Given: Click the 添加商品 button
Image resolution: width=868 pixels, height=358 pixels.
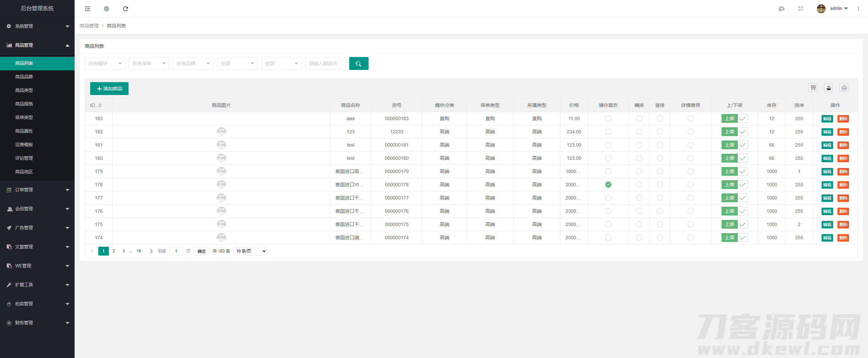Looking at the screenshot, I should coord(109,89).
